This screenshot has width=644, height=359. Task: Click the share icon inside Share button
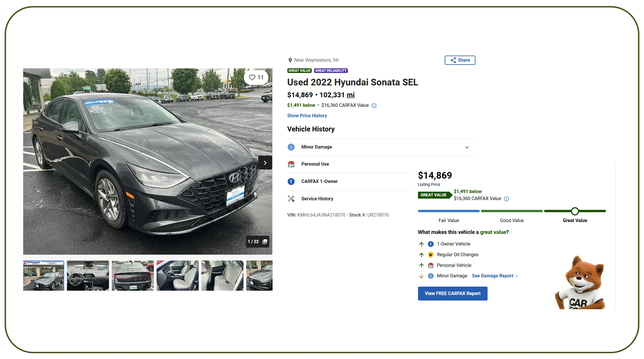click(x=453, y=60)
